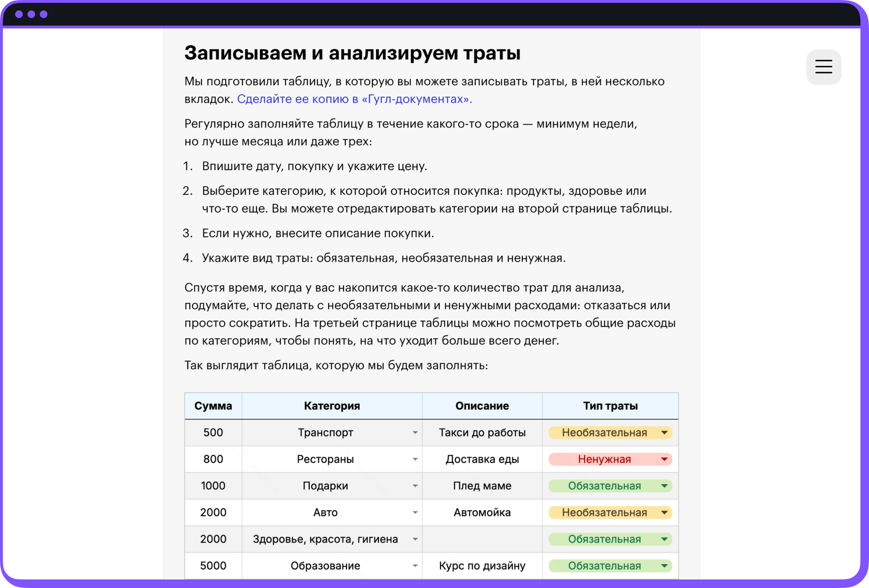Click the Категория column header

click(x=332, y=406)
